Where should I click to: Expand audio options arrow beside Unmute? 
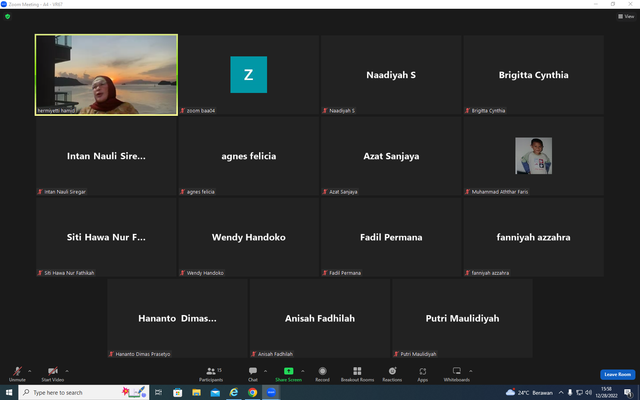29,371
